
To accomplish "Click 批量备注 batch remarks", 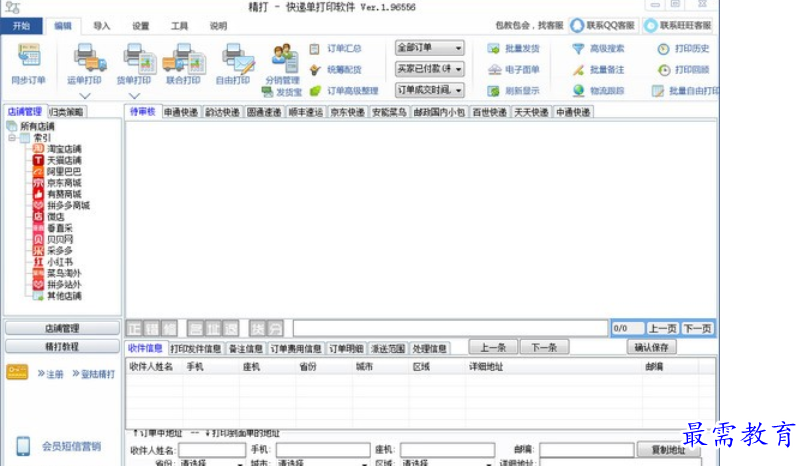I will 598,70.
